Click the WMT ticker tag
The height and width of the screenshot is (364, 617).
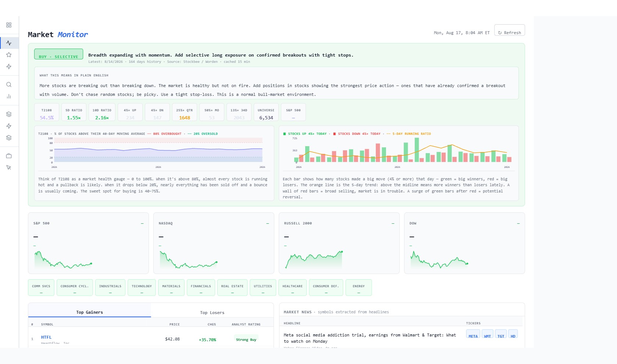487,334
